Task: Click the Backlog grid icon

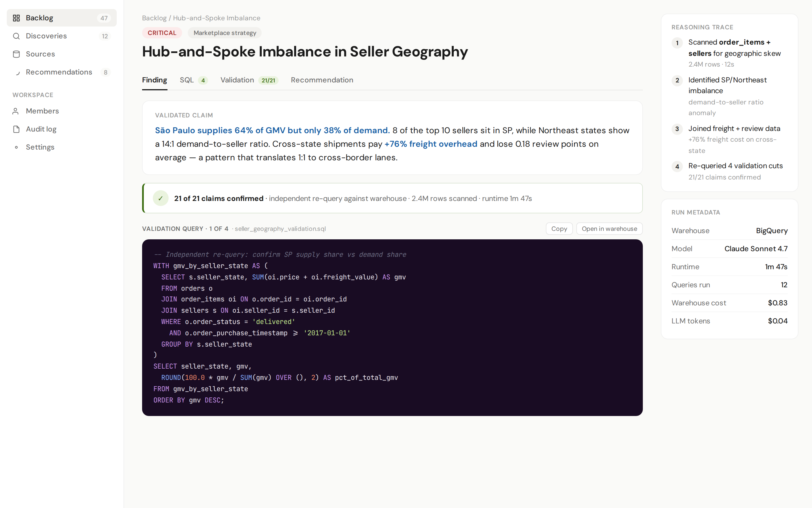Action: (x=16, y=18)
